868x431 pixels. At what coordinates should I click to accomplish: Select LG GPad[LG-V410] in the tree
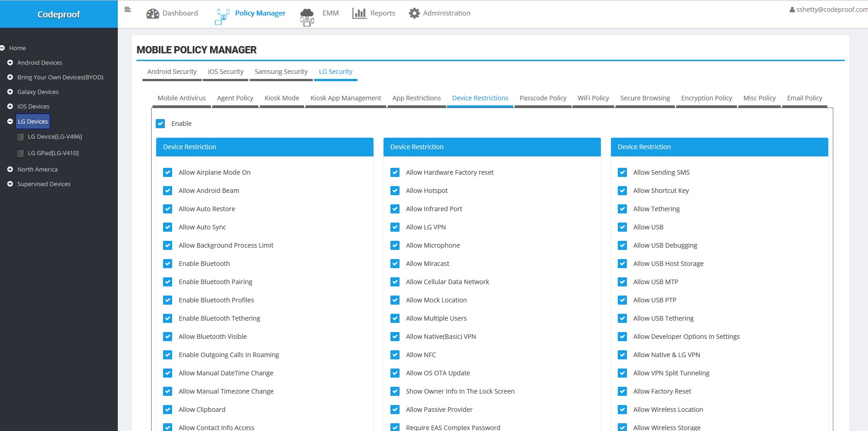(53, 153)
